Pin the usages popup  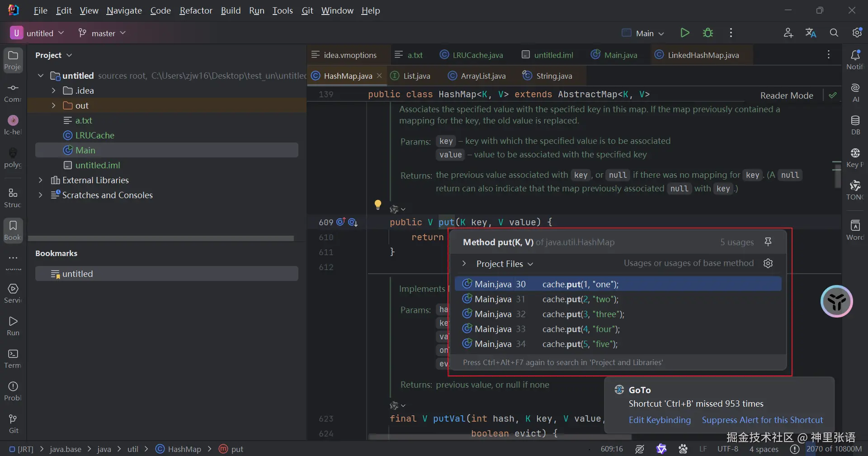coord(768,242)
